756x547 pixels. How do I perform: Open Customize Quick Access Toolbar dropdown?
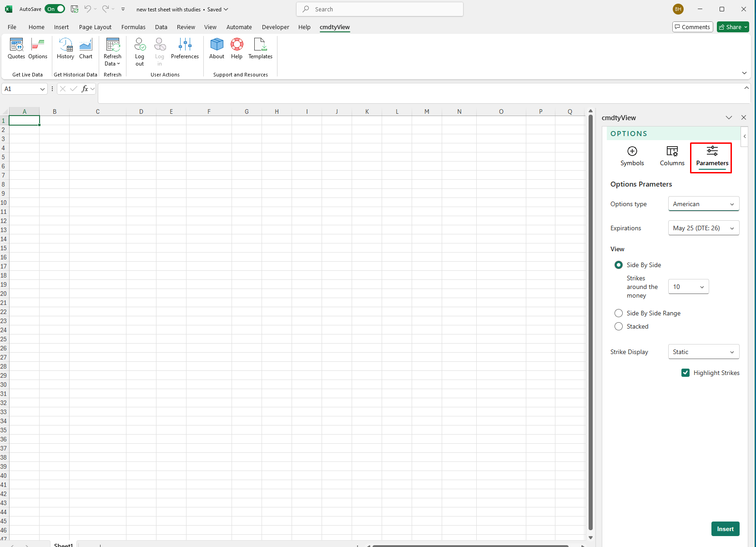pos(123,9)
